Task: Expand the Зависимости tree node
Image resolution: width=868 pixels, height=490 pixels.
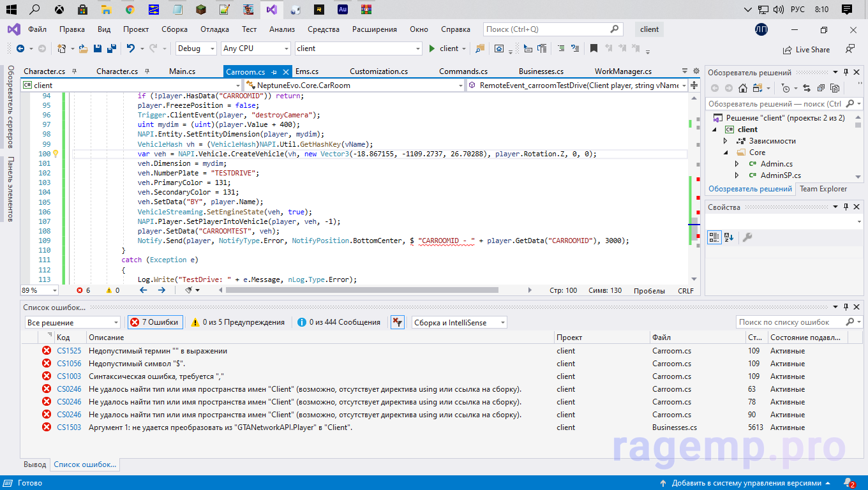Action: (x=725, y=141)
